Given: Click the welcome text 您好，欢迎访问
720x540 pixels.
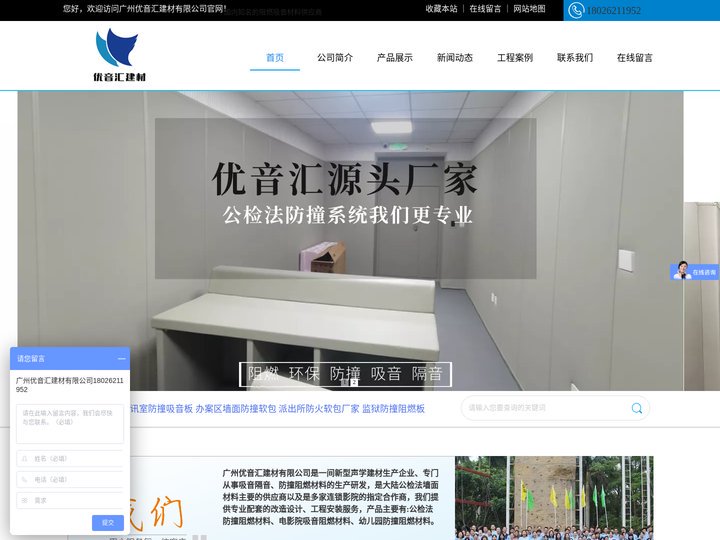Looking at the screenshot, I should click(x=145, y=9).
